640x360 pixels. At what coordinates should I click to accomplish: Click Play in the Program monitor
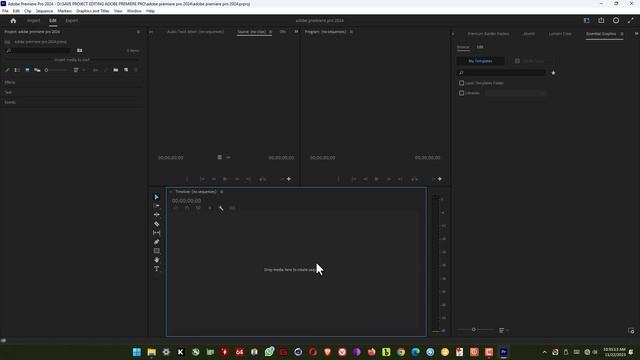click(x=376, y=179)
